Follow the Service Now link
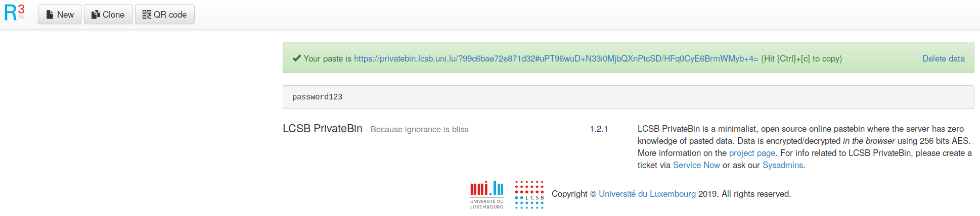 (x=696, y=165)
